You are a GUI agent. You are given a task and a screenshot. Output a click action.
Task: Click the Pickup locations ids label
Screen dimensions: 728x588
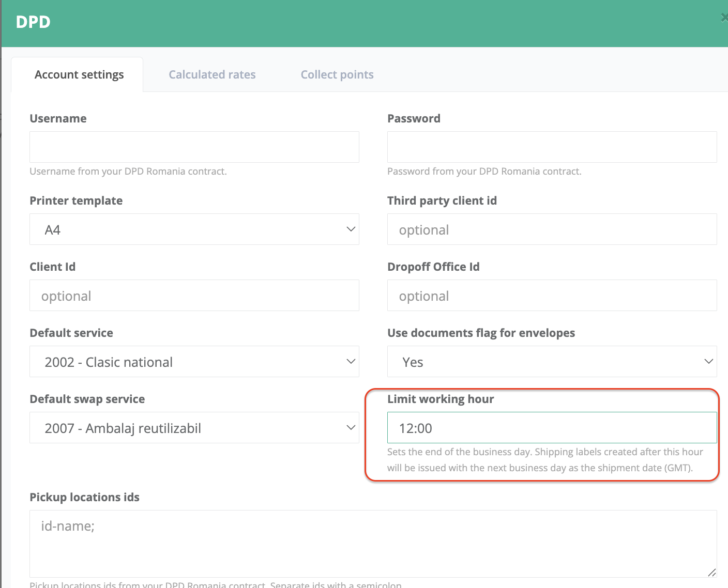[84, 497]
